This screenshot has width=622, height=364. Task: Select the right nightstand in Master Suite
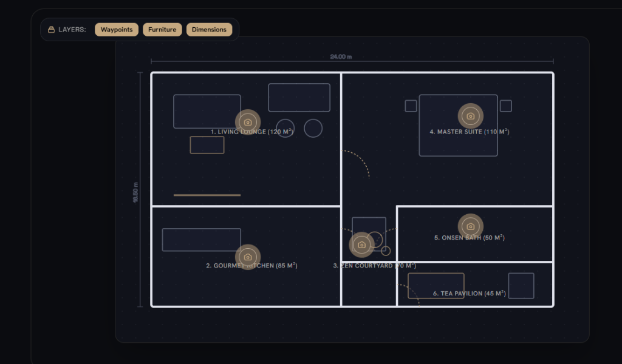click(506, 106)
